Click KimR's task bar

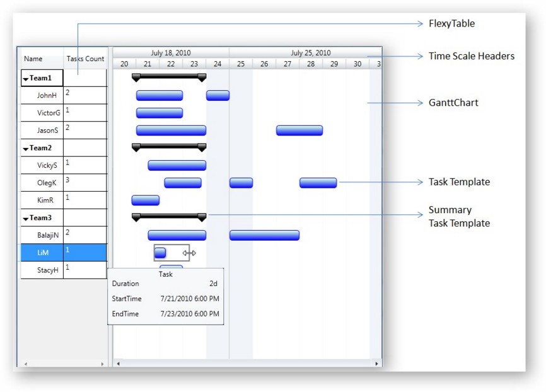pos(146,200)
